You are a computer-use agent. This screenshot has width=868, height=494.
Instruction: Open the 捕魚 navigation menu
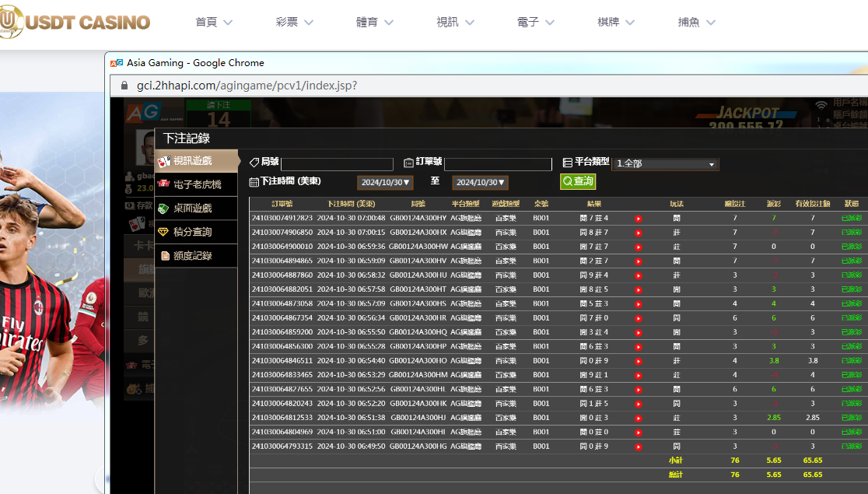point(696,23)
